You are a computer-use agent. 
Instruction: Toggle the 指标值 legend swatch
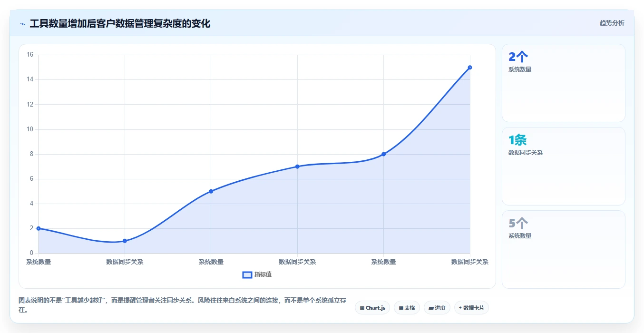click(x=247, y=274)
